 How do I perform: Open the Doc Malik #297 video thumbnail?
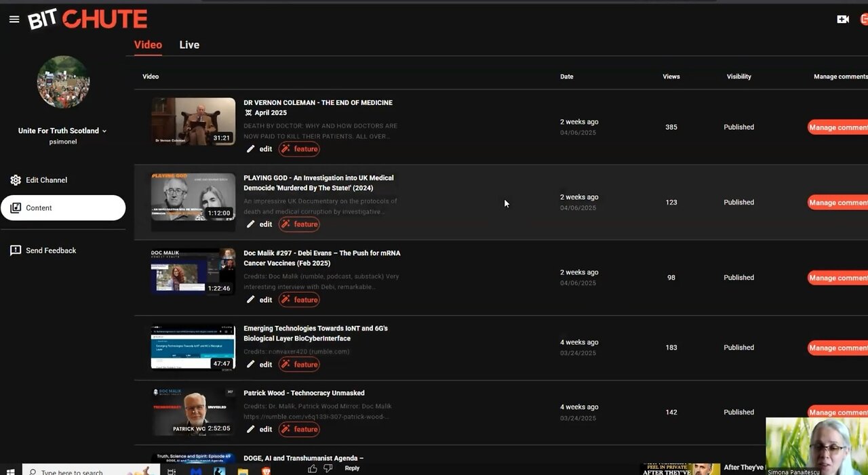click(193, 272)
